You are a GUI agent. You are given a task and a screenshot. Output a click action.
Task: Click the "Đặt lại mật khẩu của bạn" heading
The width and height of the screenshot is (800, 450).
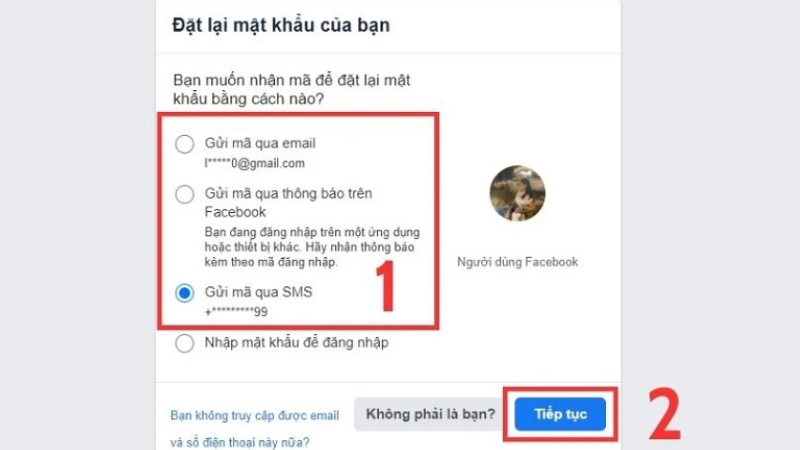tap(281, 25)
